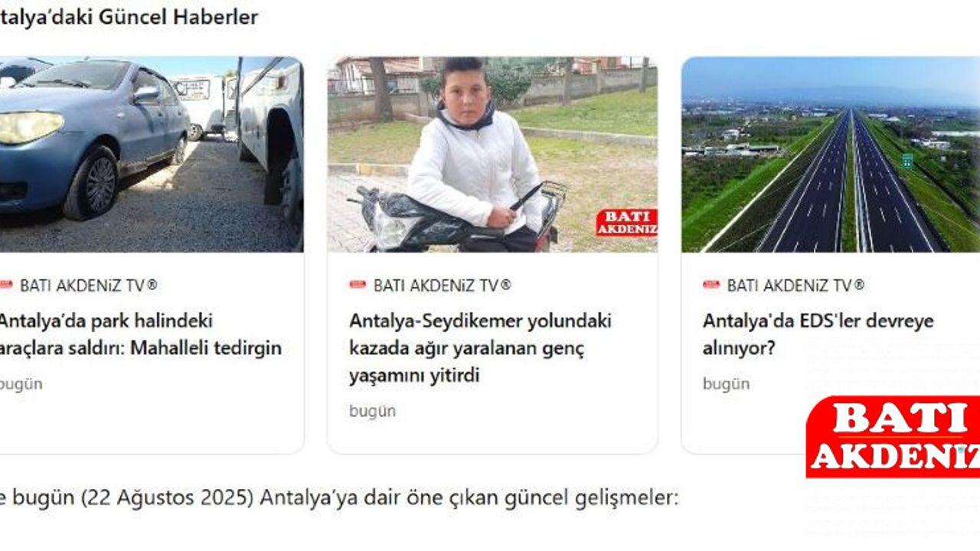
Task: Click the parked blue car thumbnail
Action: (152, 154)
